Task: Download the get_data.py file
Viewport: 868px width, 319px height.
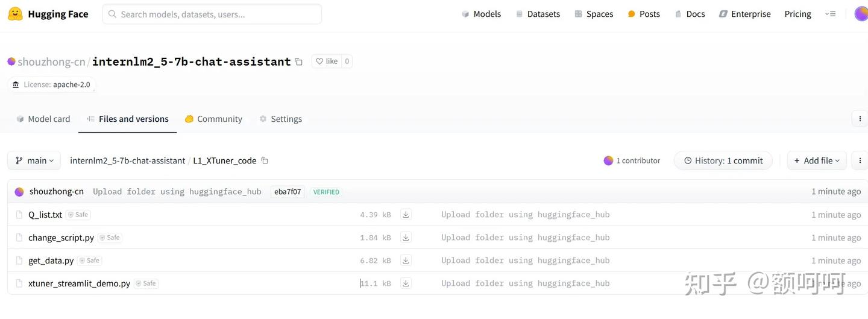Action: (406, 261)
